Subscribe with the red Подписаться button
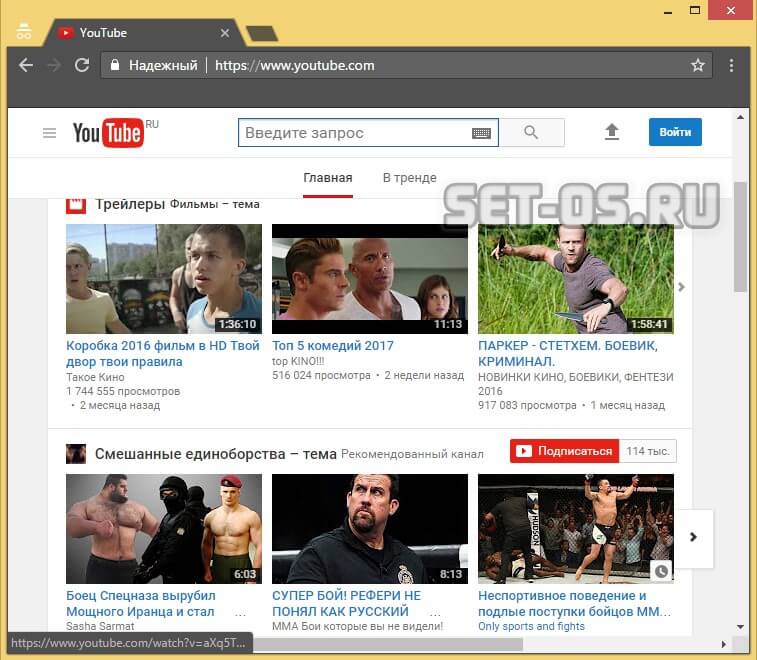This screenshot has width=757, height=660. 564,451
